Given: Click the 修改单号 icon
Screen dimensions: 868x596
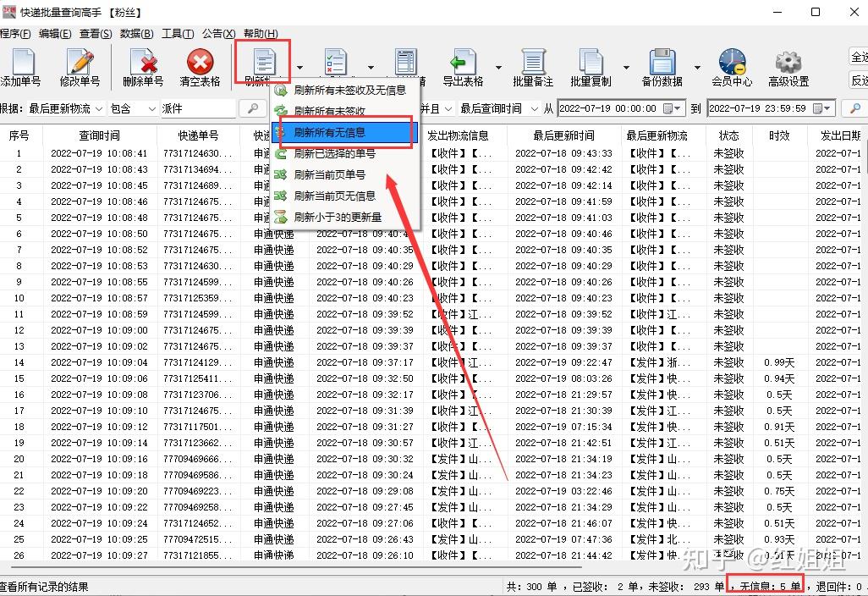Looking at the screenshot, I should tap(80, 63).
